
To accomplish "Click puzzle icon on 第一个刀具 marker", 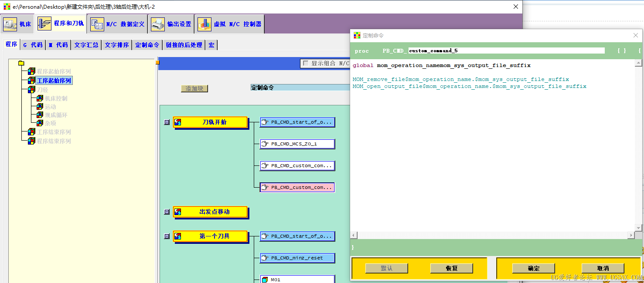I will [x=178, y=236].
